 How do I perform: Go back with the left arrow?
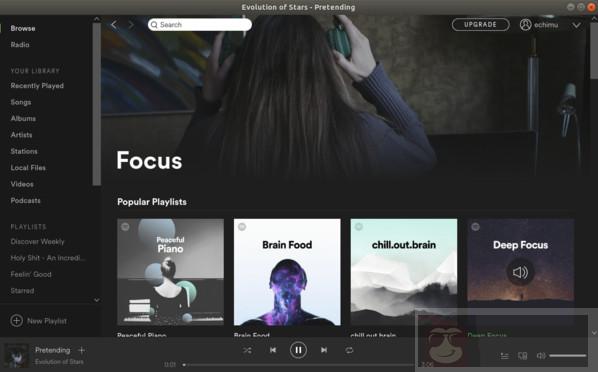[114, 25]
